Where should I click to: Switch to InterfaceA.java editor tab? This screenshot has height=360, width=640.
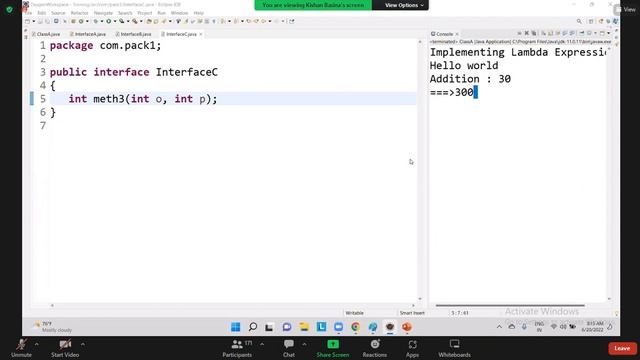(x=88, y=34)
